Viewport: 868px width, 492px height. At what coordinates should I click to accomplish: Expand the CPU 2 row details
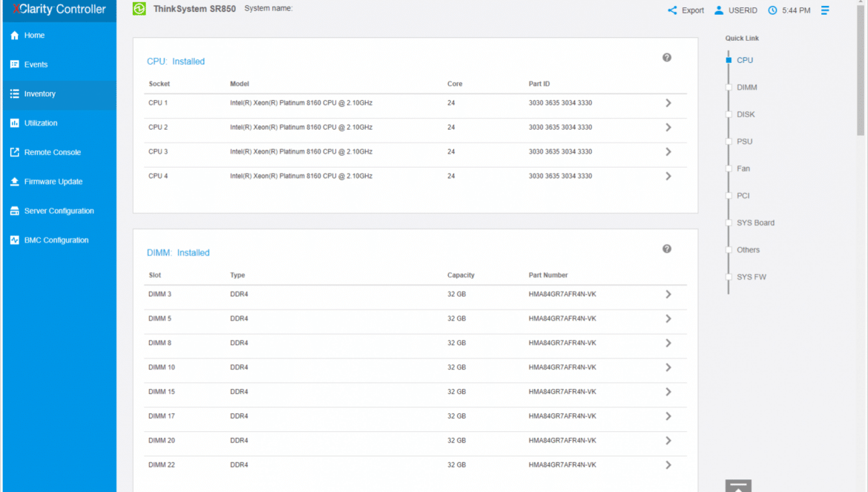pos(668,128)
